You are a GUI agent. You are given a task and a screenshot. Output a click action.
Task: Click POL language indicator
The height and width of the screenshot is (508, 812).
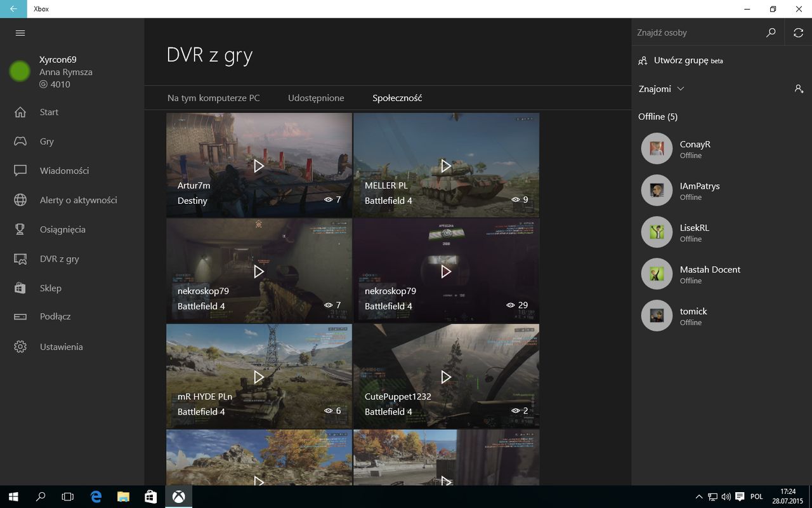(x=756, y=497)
